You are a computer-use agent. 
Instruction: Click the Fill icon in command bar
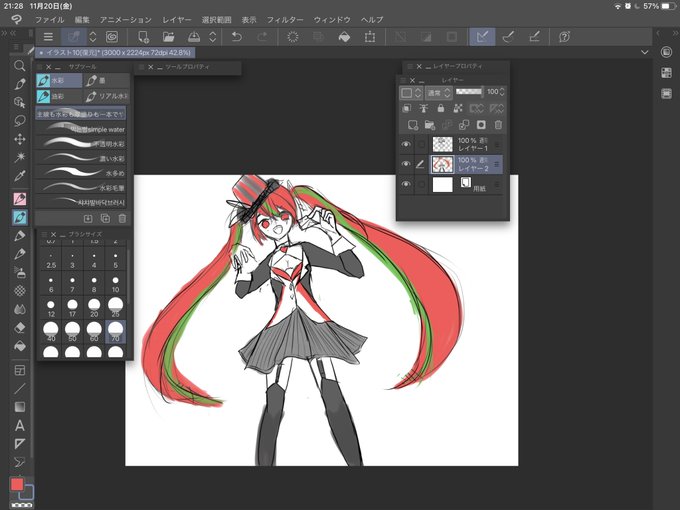pyautogui.click(x=344, y=37)
